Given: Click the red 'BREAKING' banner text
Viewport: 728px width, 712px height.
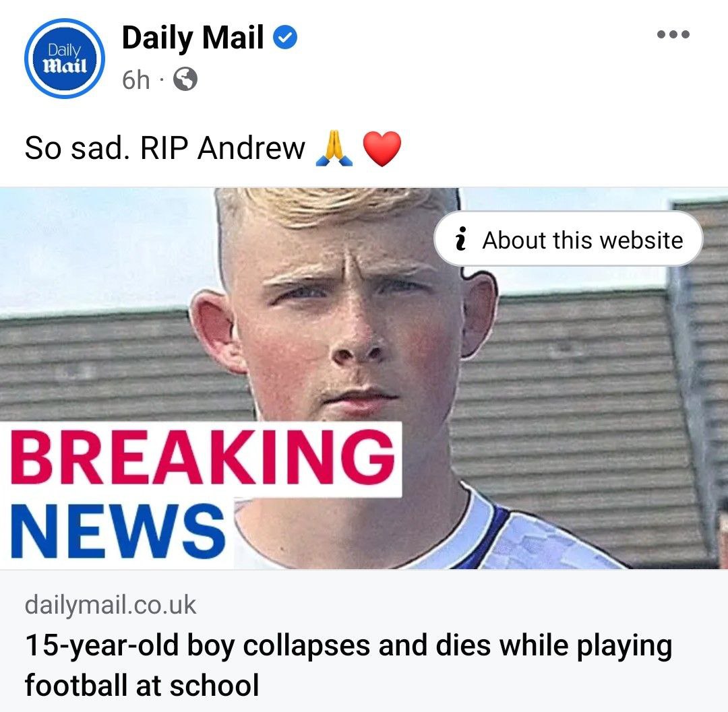Looking at the screenshot, I should [202, 458].
